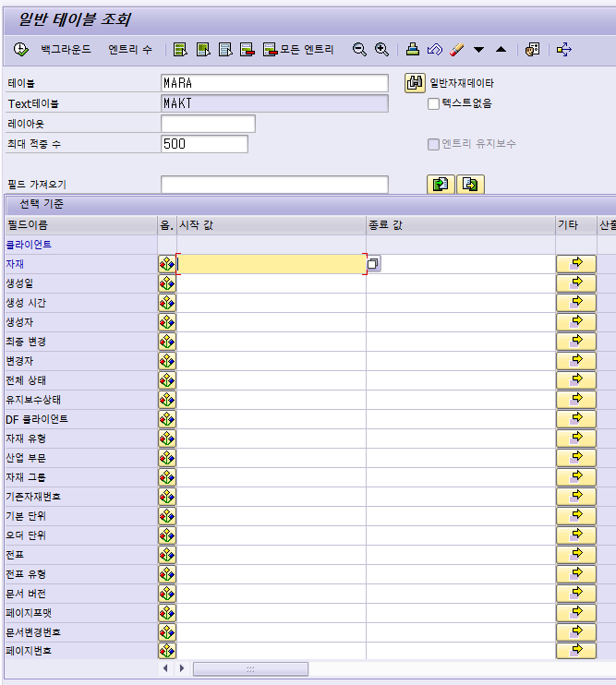Click multiple selection arrow for 페이지번호 row
This screenshot has height=685, width=616.
coord(575,651)
